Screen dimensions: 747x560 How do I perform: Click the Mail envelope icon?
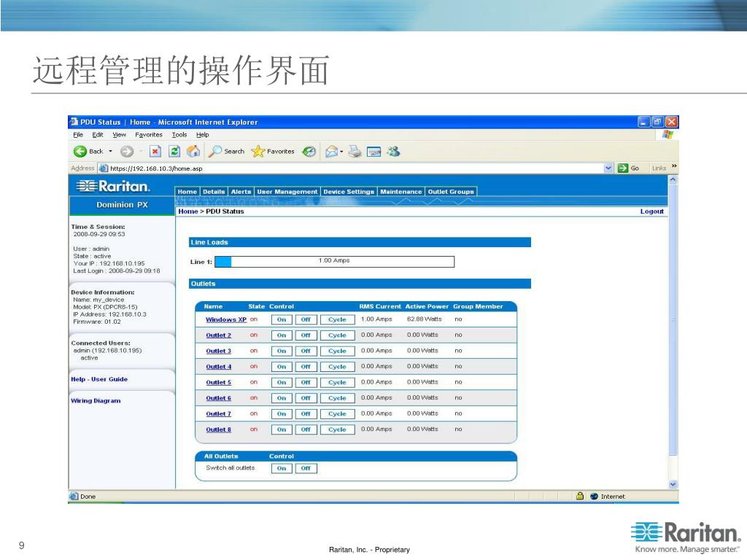click(x=332, y=152)
